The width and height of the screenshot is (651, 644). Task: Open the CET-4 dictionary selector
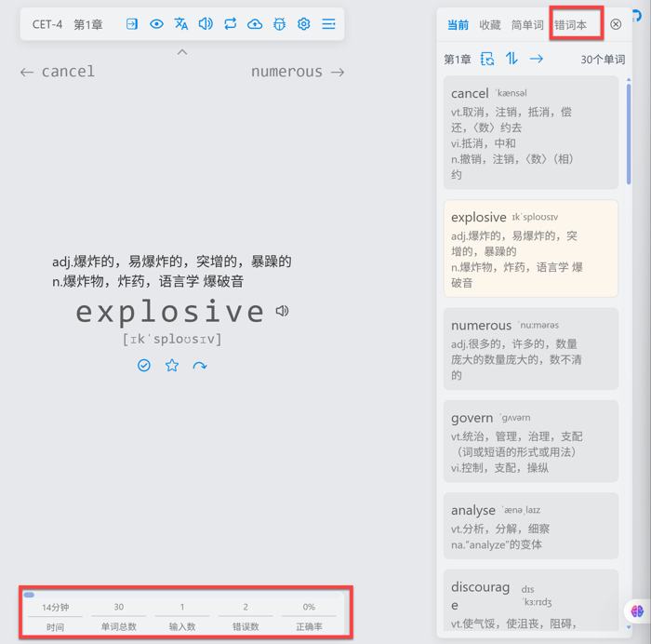pos(47,24)
